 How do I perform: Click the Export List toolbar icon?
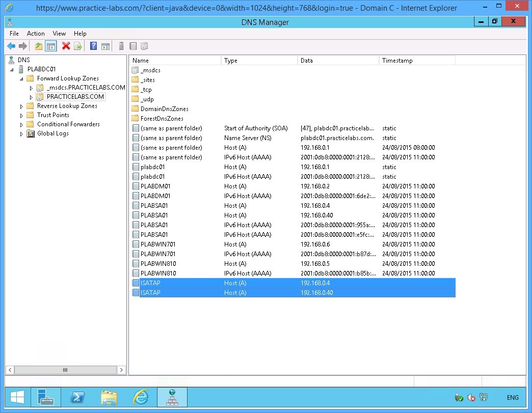point(78,46)
